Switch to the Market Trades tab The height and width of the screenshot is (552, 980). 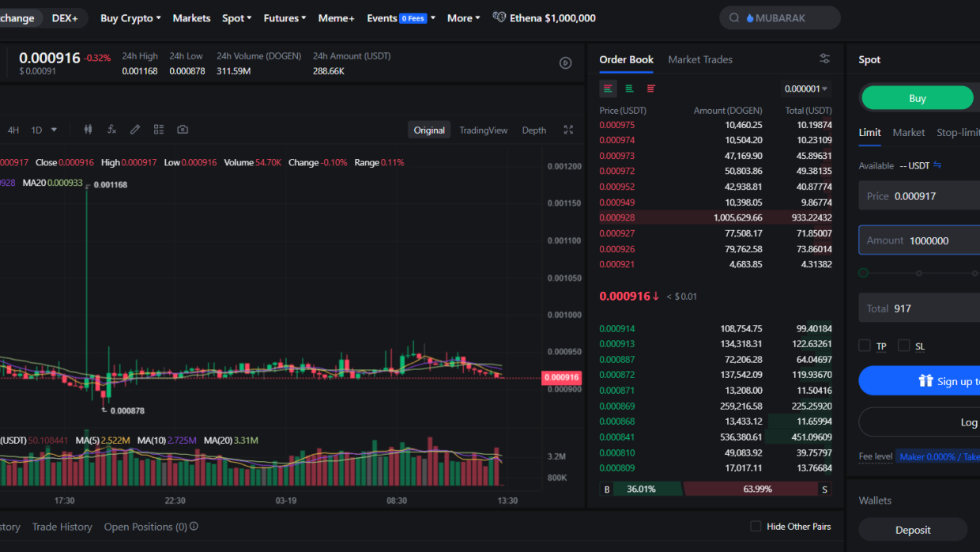[x=700, y=59]
